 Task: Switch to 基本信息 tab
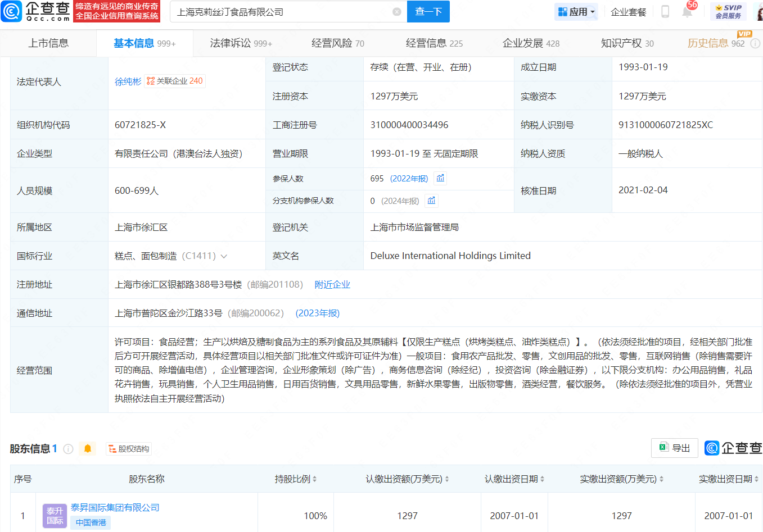pos(145,43)
